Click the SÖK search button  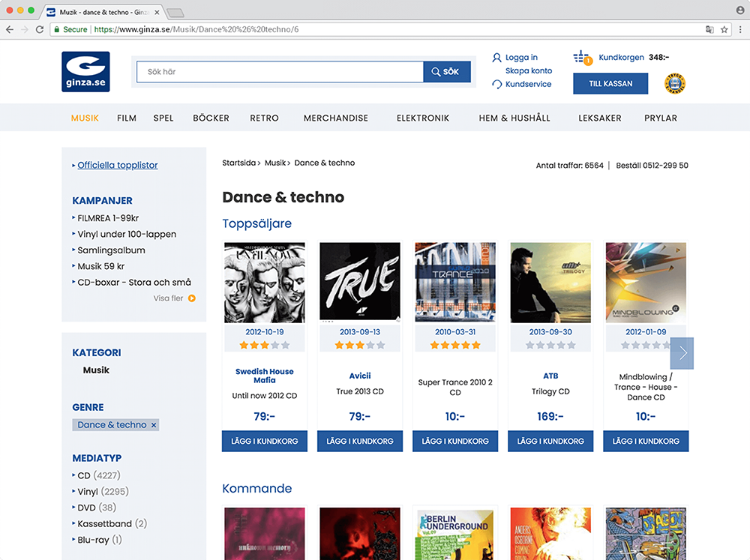[x=447, y=72]
